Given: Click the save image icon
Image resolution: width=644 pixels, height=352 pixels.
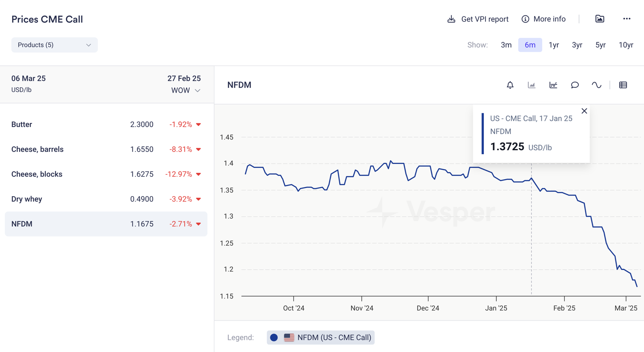Looking at the screenshot, I should click(x=600, y=19).
